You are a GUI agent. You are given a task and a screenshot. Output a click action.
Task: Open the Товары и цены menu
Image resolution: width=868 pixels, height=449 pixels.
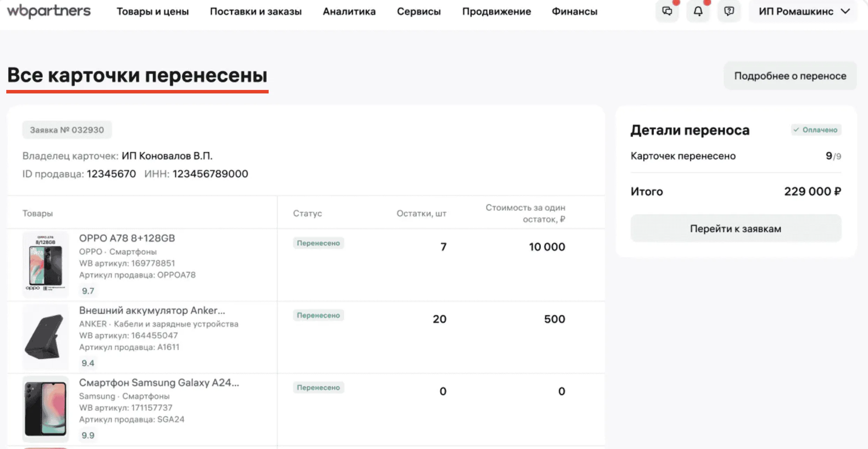coord(153,12)
